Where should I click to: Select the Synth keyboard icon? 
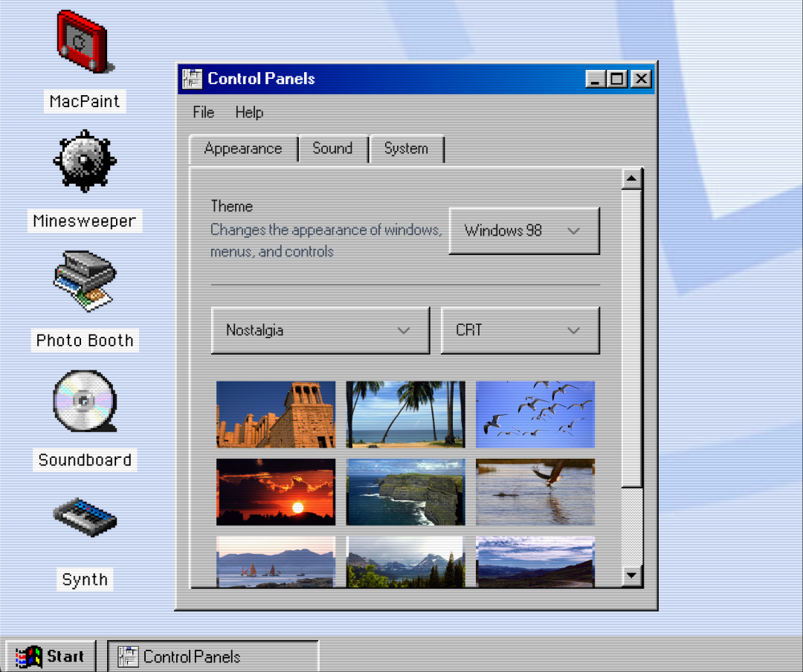coord(85,517)
